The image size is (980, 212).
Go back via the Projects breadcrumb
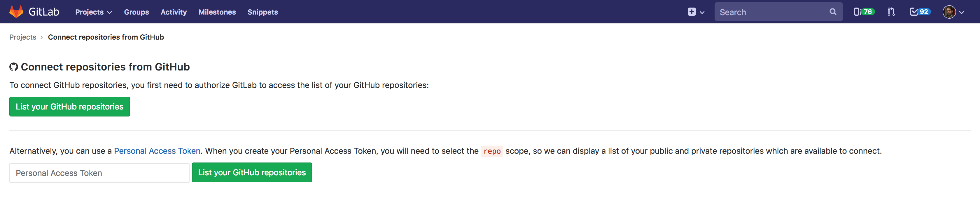(23, 37)
